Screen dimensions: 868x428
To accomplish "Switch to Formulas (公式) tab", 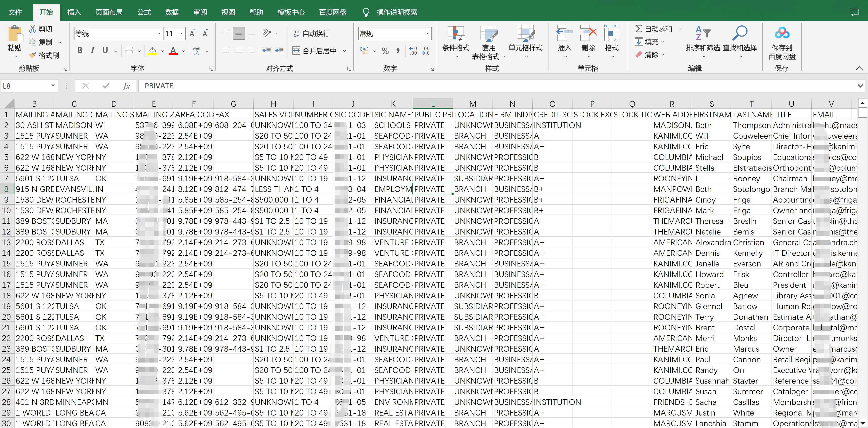I will tap(144, 12).
